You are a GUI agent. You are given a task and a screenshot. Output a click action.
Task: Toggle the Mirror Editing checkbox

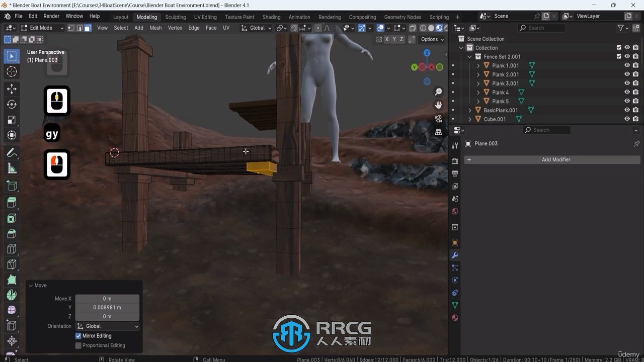point(78,336)
